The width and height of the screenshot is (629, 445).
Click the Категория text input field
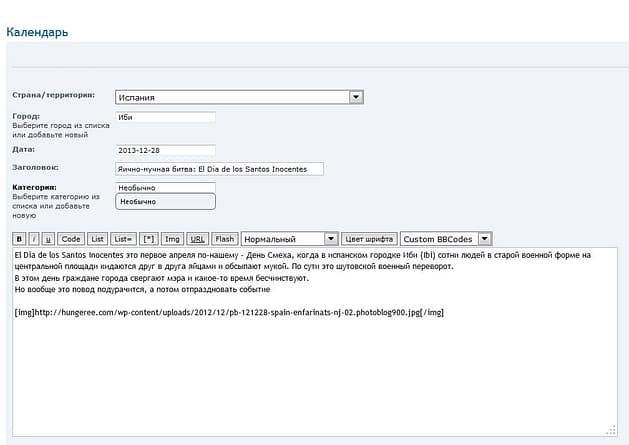(165, 187)
